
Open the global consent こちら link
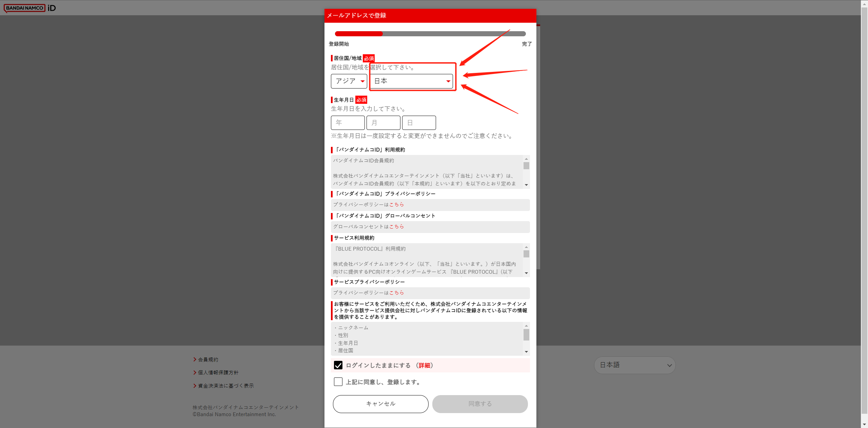tap(396, 227)
